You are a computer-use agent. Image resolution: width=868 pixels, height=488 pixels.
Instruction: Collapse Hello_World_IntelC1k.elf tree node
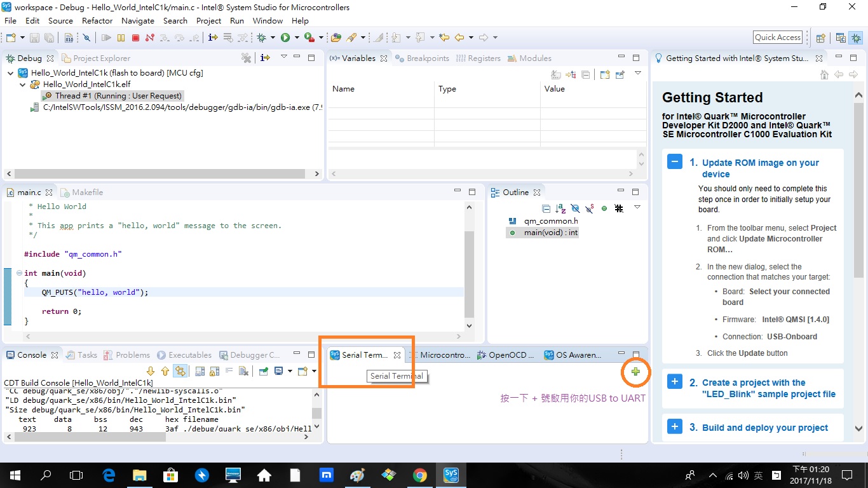23,85
